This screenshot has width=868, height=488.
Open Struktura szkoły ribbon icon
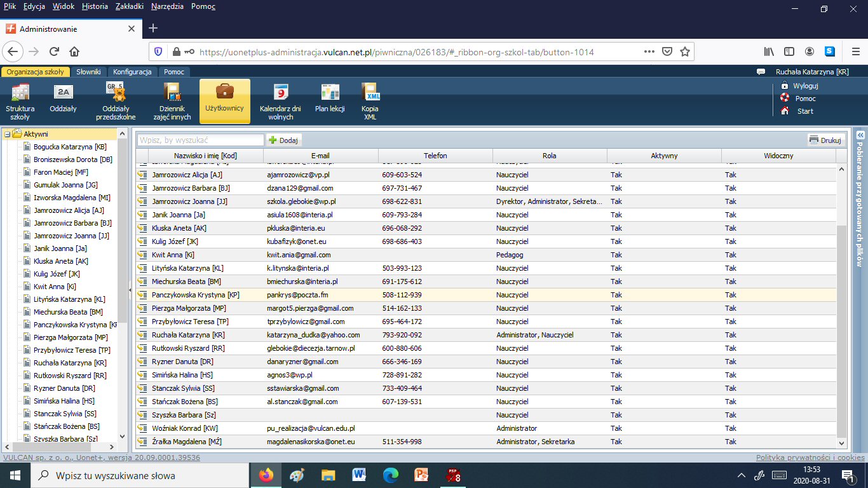coord(20,100)
